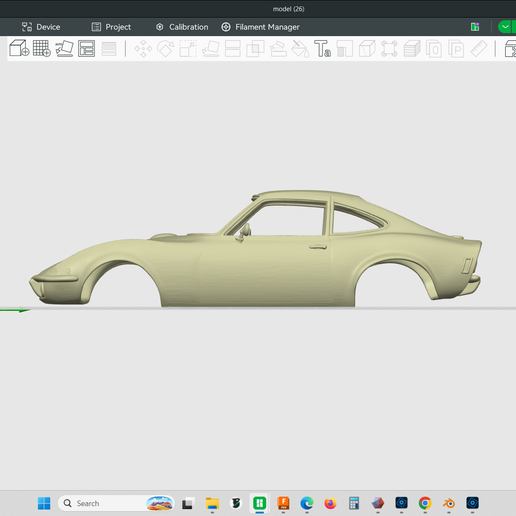Select the Cut tool
This screenshot has width=516, height=516.
pos(233,49)
